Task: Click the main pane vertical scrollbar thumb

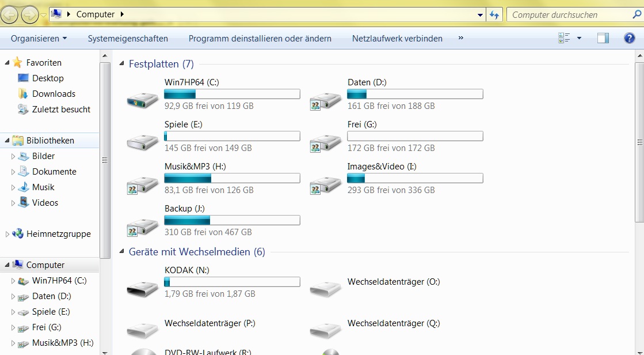Action: click(x=639, y=142)
